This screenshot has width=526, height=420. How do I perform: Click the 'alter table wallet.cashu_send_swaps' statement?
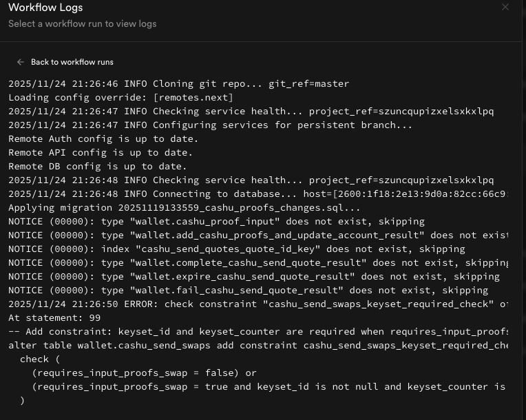coord(258,346)
